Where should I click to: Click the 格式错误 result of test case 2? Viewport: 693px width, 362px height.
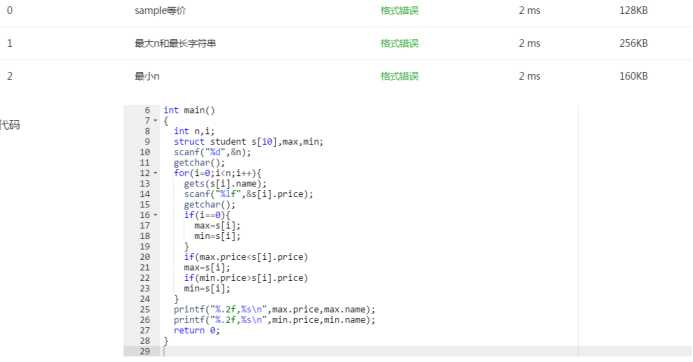[x=400, y=76]
